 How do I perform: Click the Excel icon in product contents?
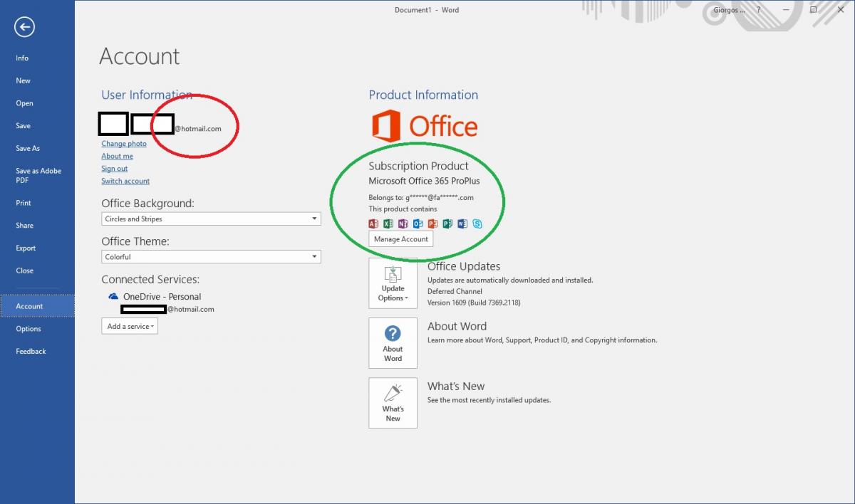pyautogui.click(x=388, y=224)
